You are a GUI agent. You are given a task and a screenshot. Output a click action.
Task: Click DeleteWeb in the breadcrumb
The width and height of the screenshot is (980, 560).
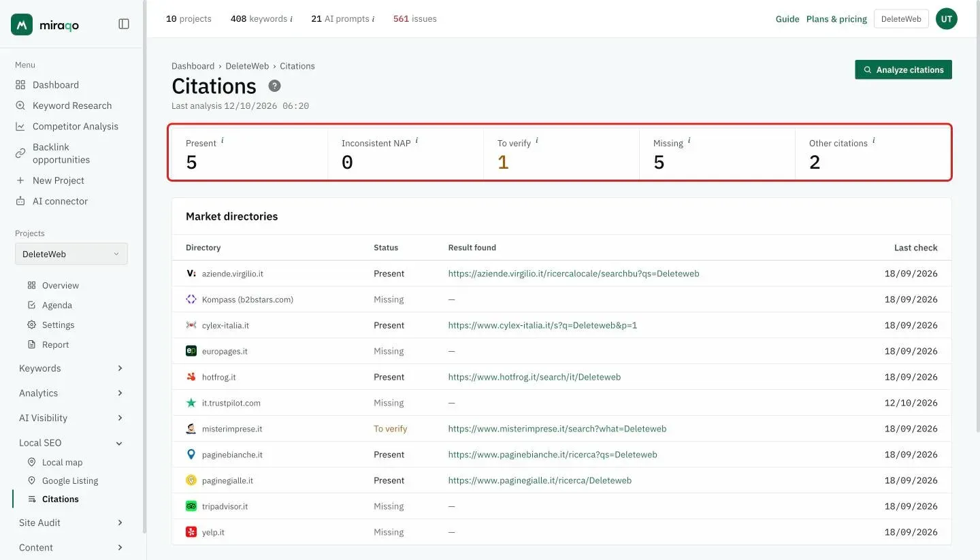(x=247, y=66)
